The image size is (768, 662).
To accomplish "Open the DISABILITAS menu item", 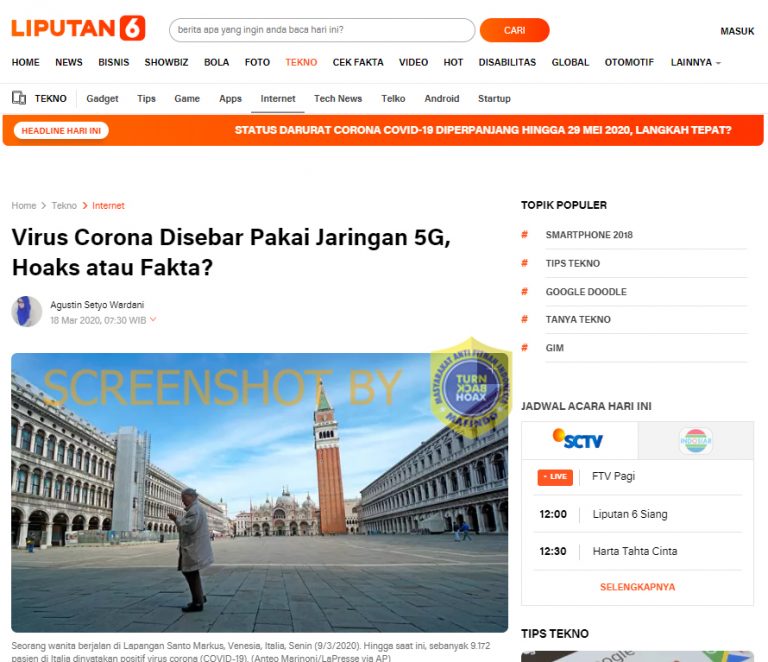I will (x=507, y=62).
